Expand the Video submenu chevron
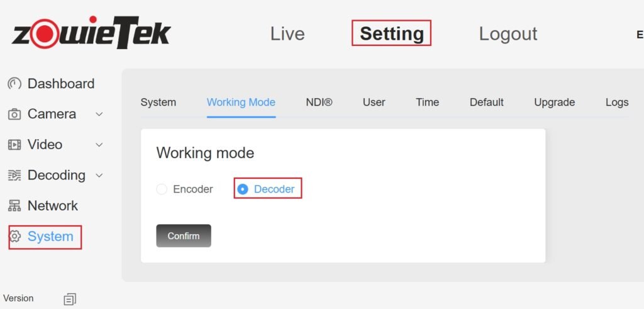Viewport: 644px width, 309px height. (99, 145)
